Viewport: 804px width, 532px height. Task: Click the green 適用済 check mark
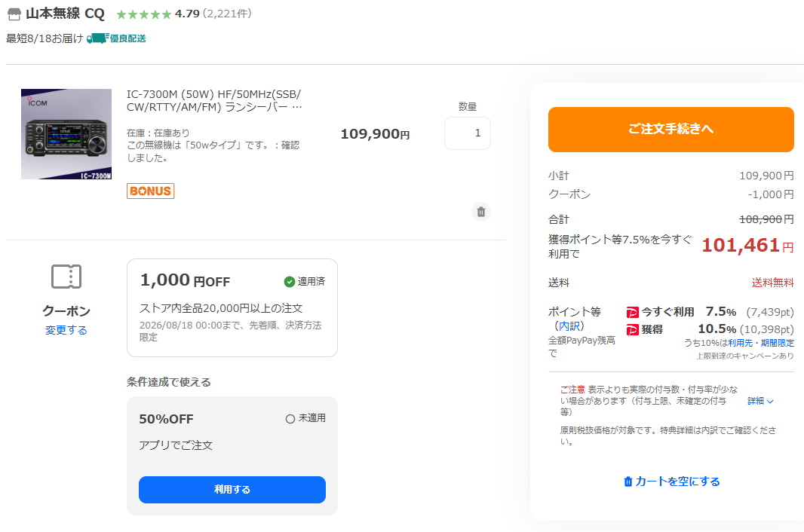(289, 282)
